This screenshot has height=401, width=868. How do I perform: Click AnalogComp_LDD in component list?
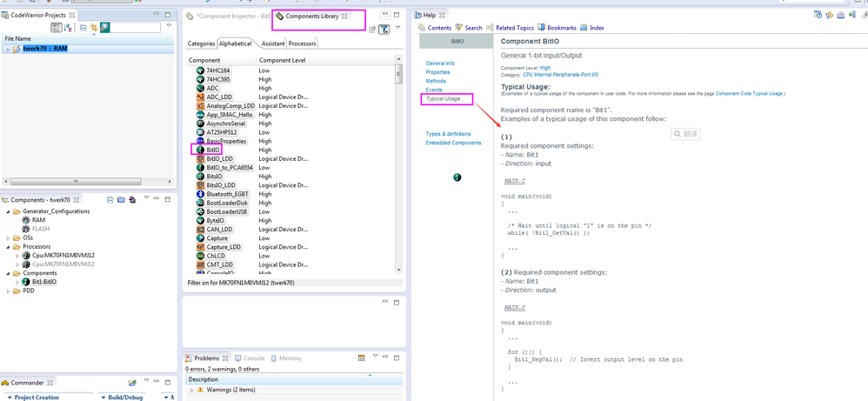click(x=230, y=106)
